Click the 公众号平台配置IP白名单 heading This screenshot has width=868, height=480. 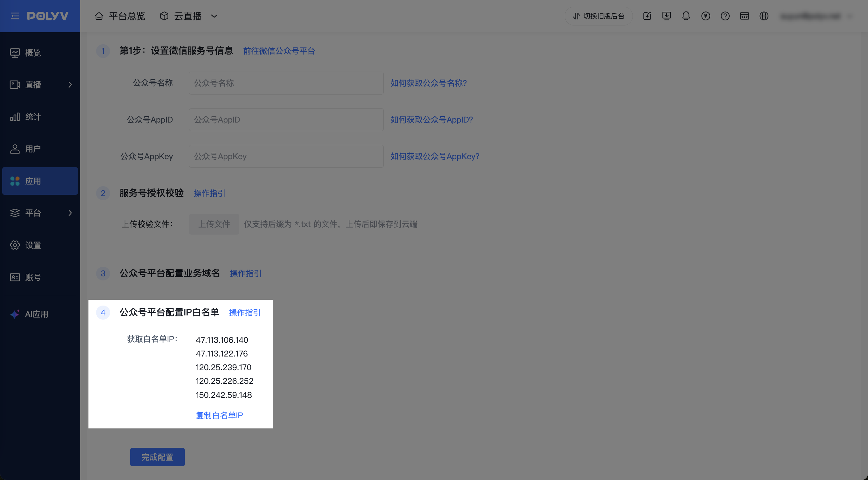[x=170, y=312]
